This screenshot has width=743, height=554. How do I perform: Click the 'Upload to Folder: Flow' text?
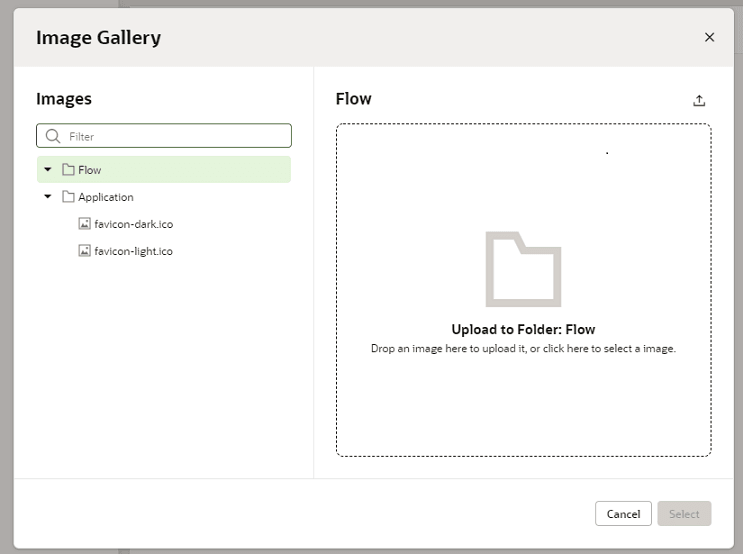(523, 329)
